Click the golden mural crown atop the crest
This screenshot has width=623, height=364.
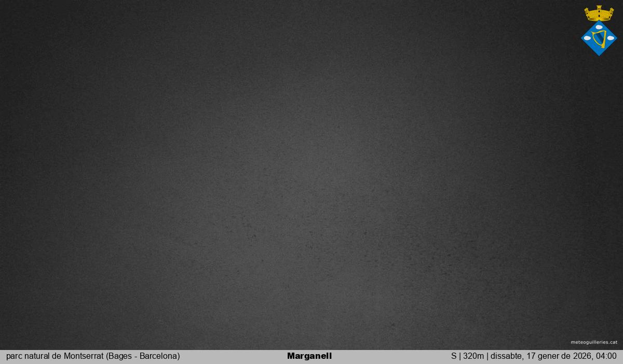(599, 14)
